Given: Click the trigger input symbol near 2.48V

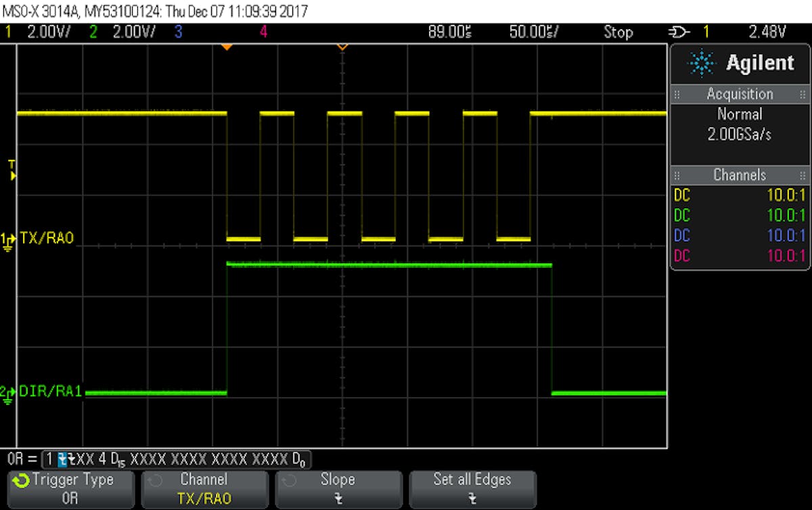Looking at the screenshot, I should coord(679,31).
